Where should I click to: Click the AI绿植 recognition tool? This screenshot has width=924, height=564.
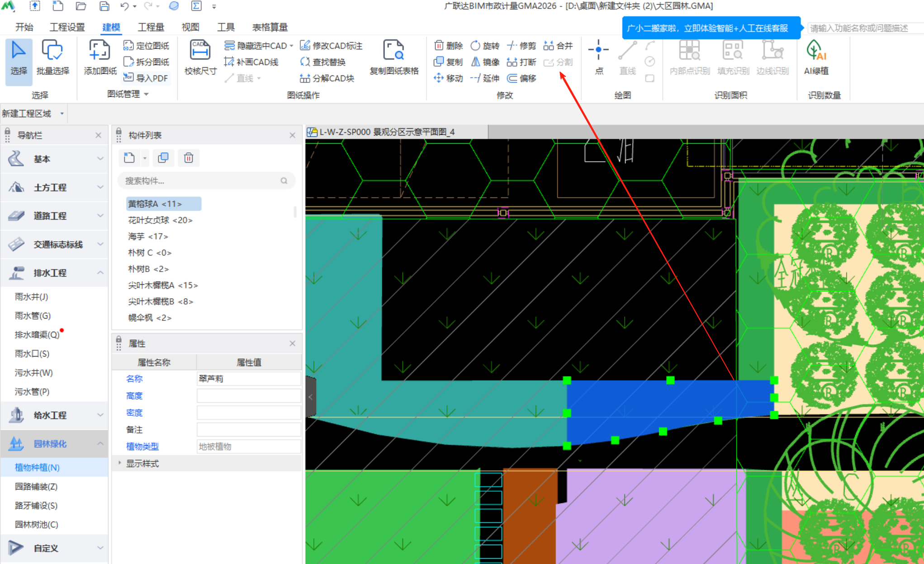[816, 59]
